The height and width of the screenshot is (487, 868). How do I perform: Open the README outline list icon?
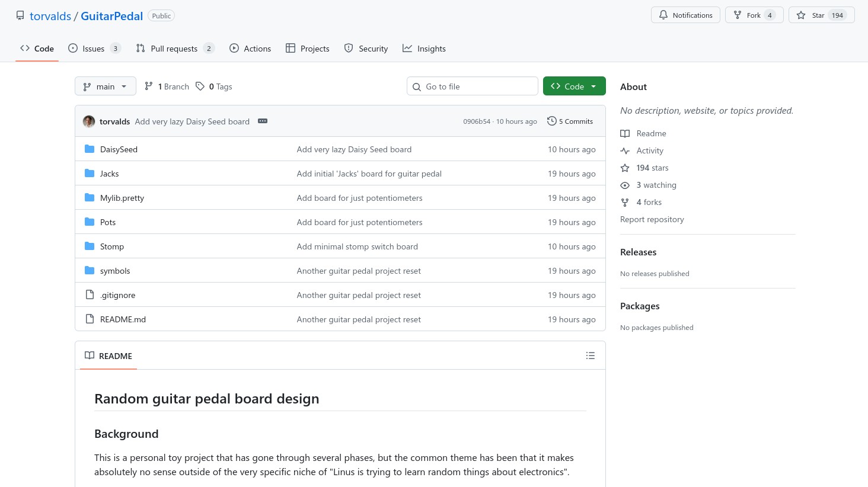pyautogui.click(x=591, y=355)
